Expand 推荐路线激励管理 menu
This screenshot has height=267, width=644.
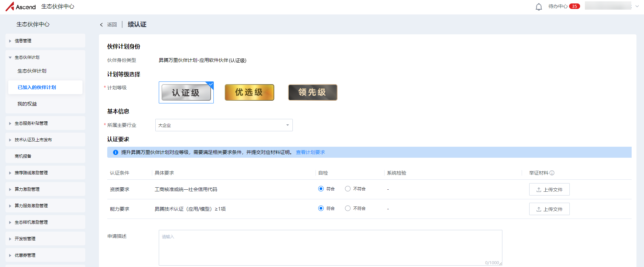tap(45, 173)
